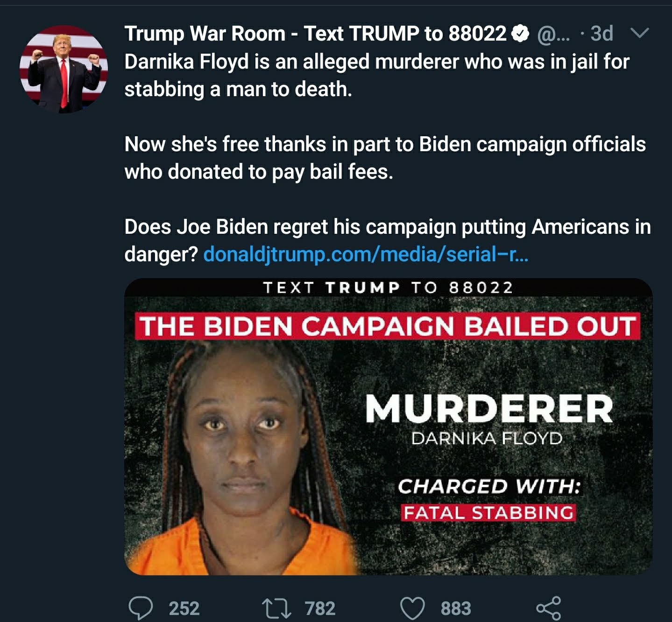Image resolution: width=672 pixels, height=622 pixels.
Task: Click the retweet arrows icon
Action: pos(276,609)
